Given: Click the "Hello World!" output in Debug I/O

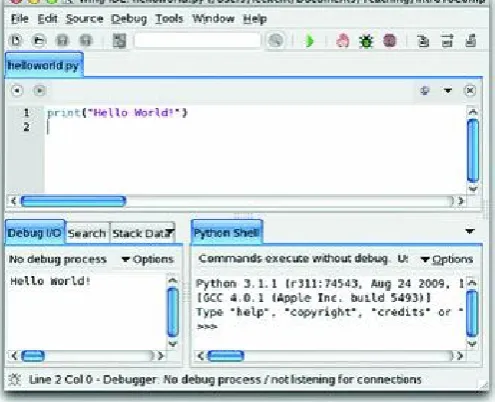Looking at the screenshot, I should (50, 281).
